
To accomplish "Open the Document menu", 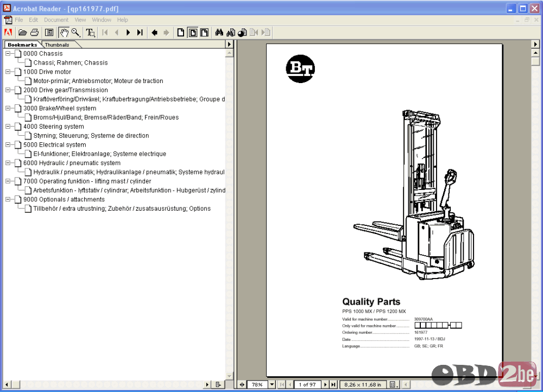I will [56, 20].
